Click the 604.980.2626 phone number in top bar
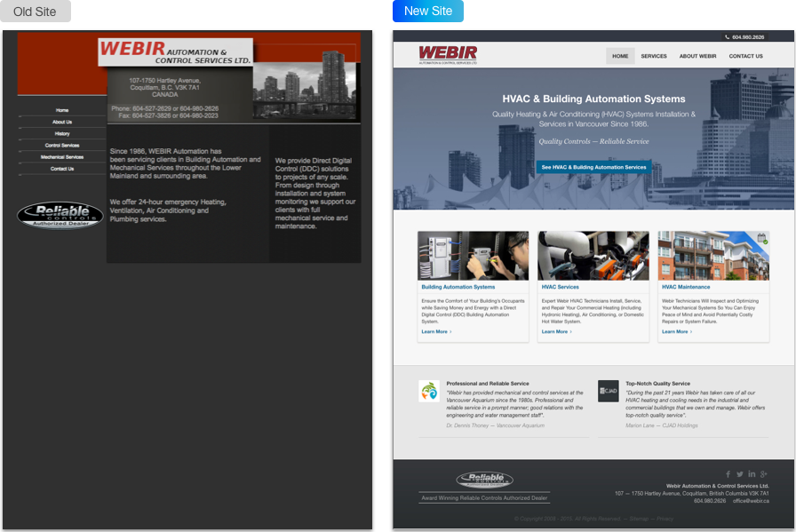The width and height of the screenshot is (796, 532). pos(748,37)
